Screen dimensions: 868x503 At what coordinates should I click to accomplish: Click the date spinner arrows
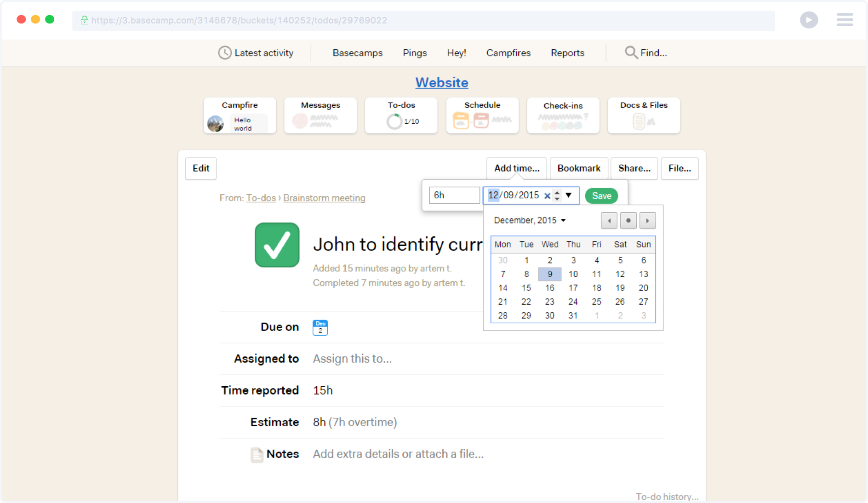tap(557, 195)
